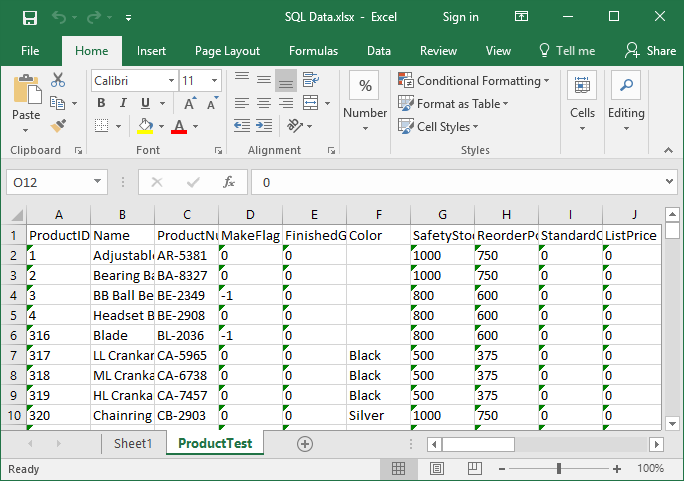
Task: Save the workbook with the floppy disk icon
Action: 30,17
